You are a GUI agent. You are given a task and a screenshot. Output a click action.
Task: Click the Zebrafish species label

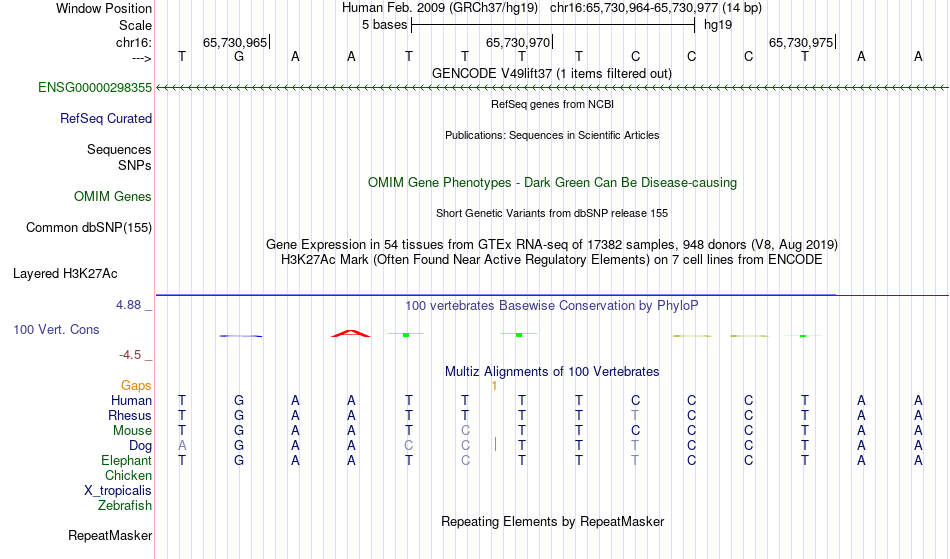point(125,505)
